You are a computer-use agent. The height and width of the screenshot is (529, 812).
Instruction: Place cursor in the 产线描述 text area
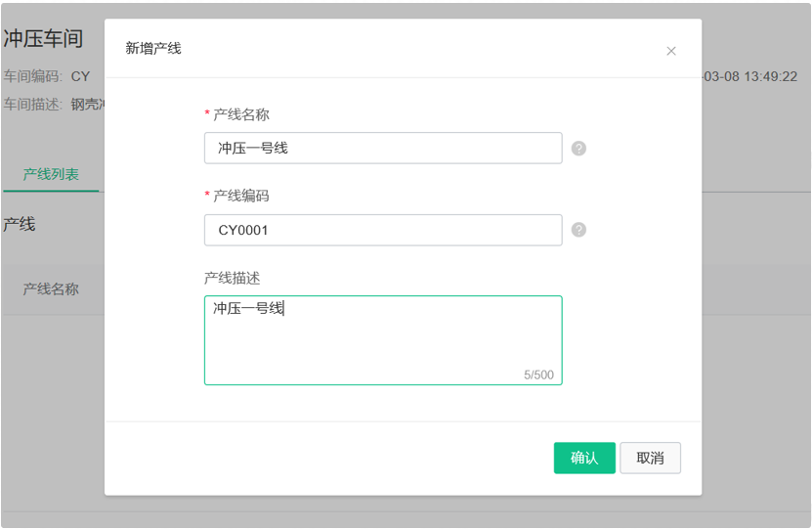[x=383, y=340]
